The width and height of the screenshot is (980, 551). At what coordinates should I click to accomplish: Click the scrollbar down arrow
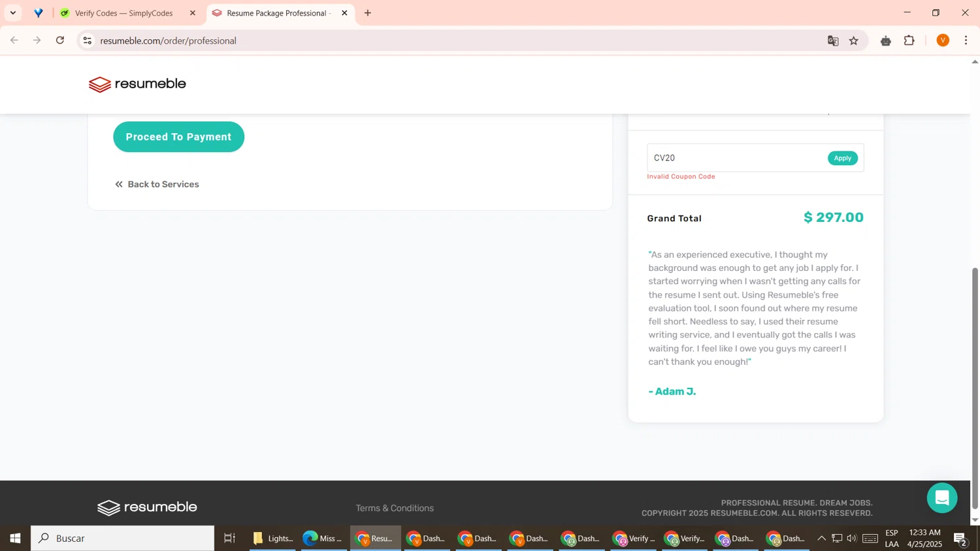(975, 520)
